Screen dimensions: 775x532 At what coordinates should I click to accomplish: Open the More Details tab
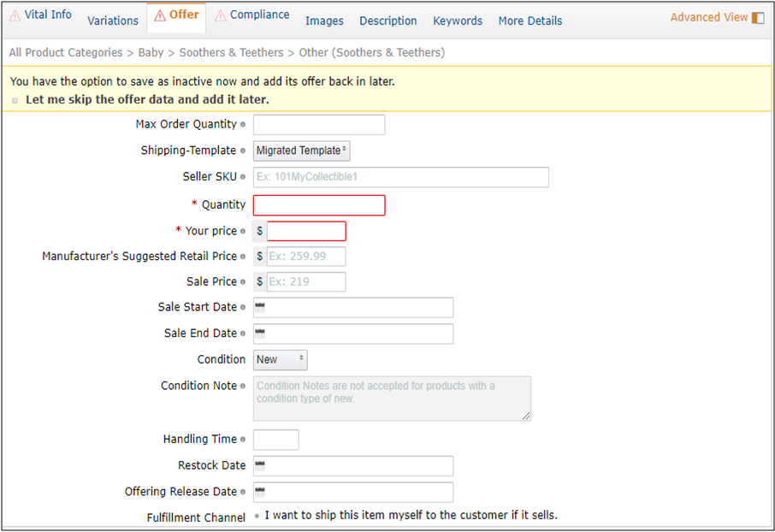pyautogui.click(x=530, y=21)
